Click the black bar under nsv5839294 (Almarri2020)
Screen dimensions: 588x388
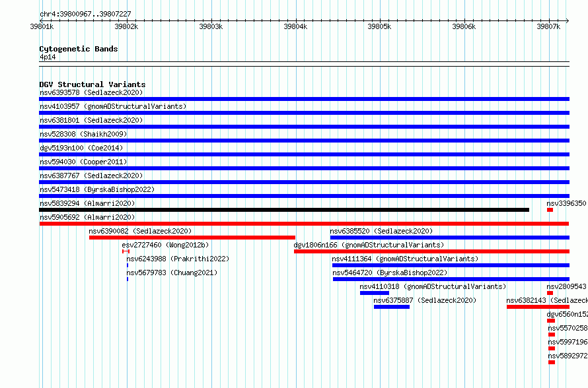tap(284, 210)
